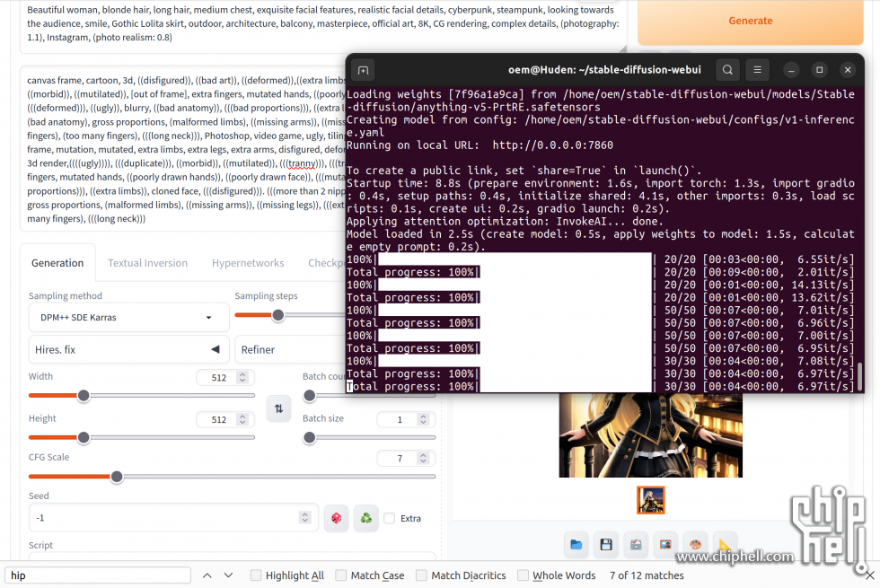Open the Sampling method dropdown
The width and height of the screenshot is (880, 588).
pyautogui.click(x=129, y=317)
